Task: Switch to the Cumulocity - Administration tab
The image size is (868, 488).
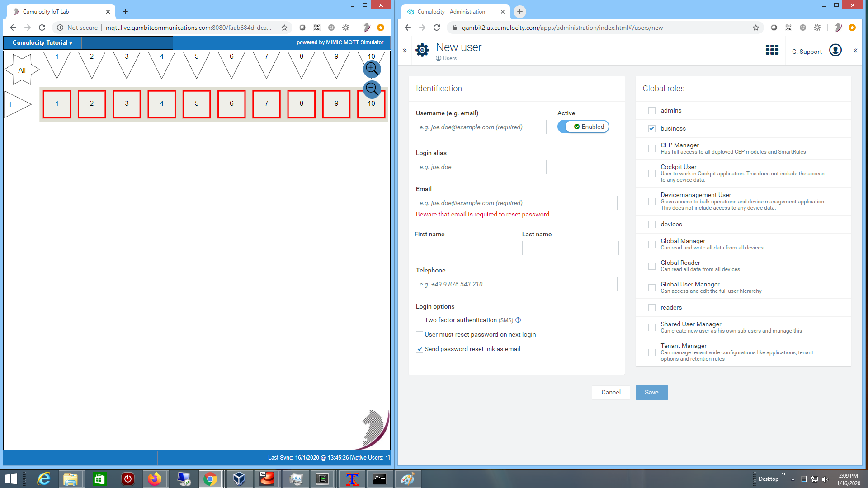Action: pyautogui.click(x=456, y=12)
